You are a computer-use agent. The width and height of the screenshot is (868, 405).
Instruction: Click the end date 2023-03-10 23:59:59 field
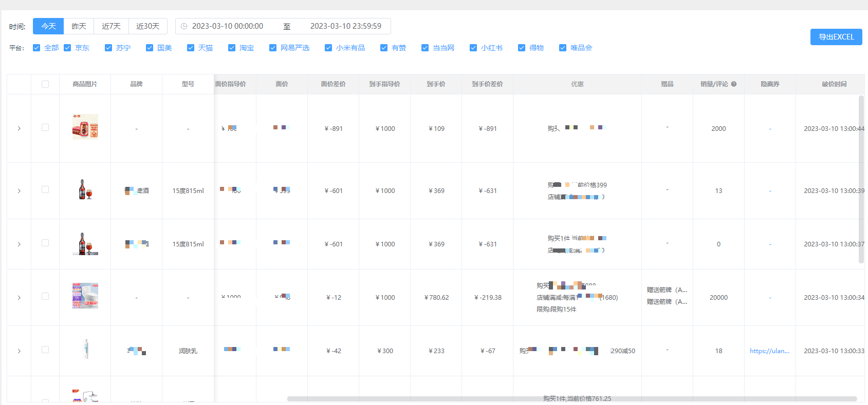click(346, 26)
